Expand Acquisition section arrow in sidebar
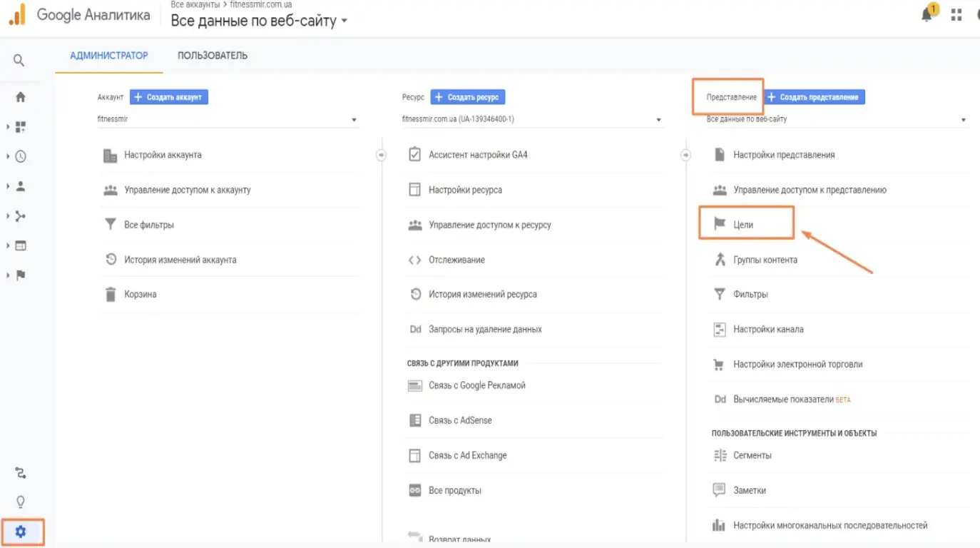The height and width of the screenshot is (548, 980). [x=8, y=216]
